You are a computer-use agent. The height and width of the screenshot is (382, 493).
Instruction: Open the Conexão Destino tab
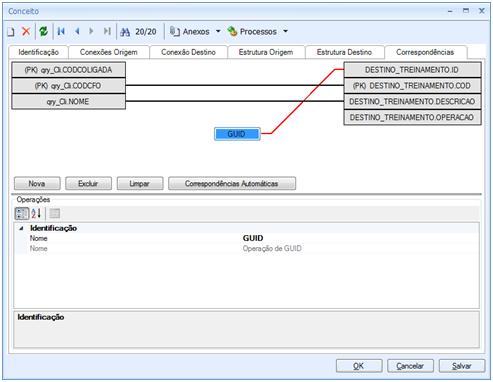(188, 52)
